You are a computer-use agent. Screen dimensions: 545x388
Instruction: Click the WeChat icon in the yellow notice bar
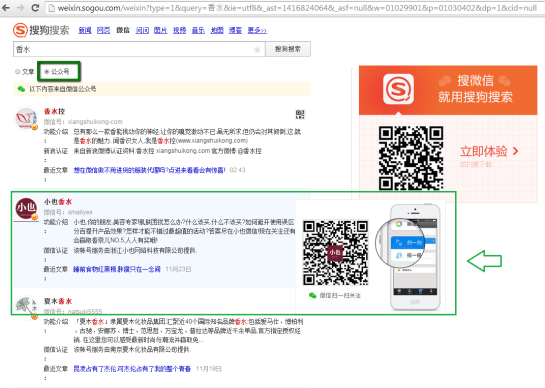21,89
